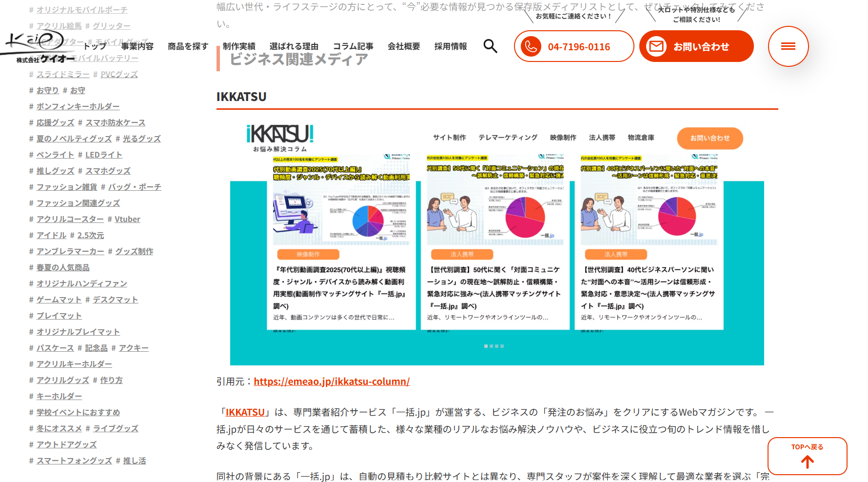868x482 pixels.
Task: Open the 冬にオススメ tag
Action: tap(59, 428)
